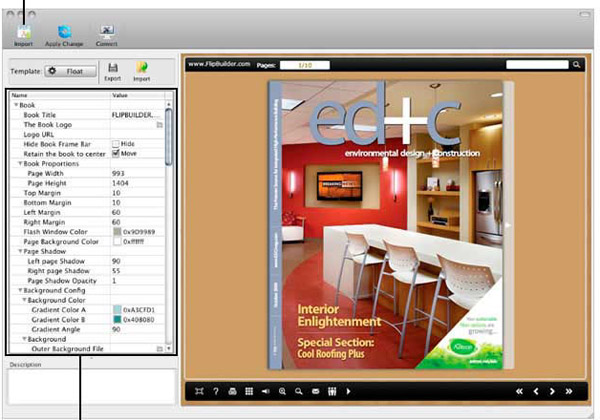The image size is (600, 420).
Task: Click the Pages number input field
Action: pos(305,65)
